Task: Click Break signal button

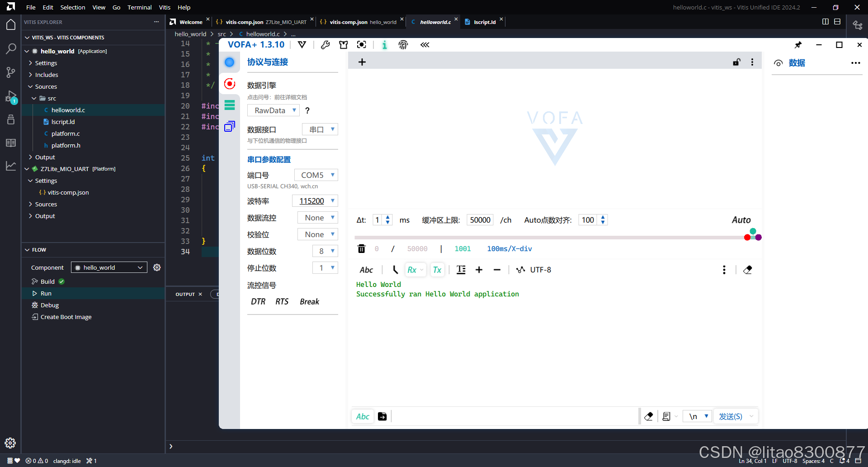Action: point(310,301)
